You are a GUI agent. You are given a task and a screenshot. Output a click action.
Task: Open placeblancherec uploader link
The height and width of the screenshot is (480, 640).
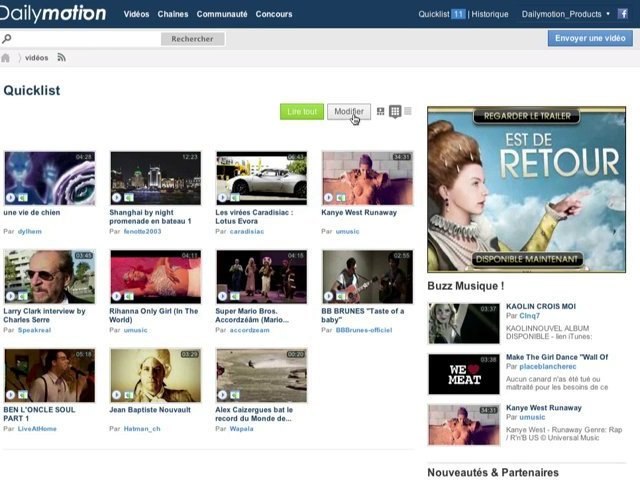548,367
